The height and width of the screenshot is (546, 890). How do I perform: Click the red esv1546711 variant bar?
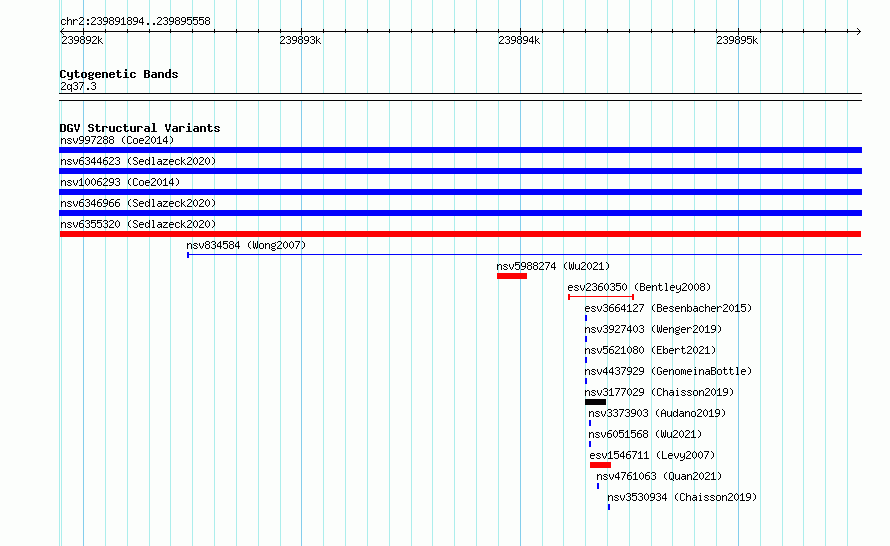[601, 465]
